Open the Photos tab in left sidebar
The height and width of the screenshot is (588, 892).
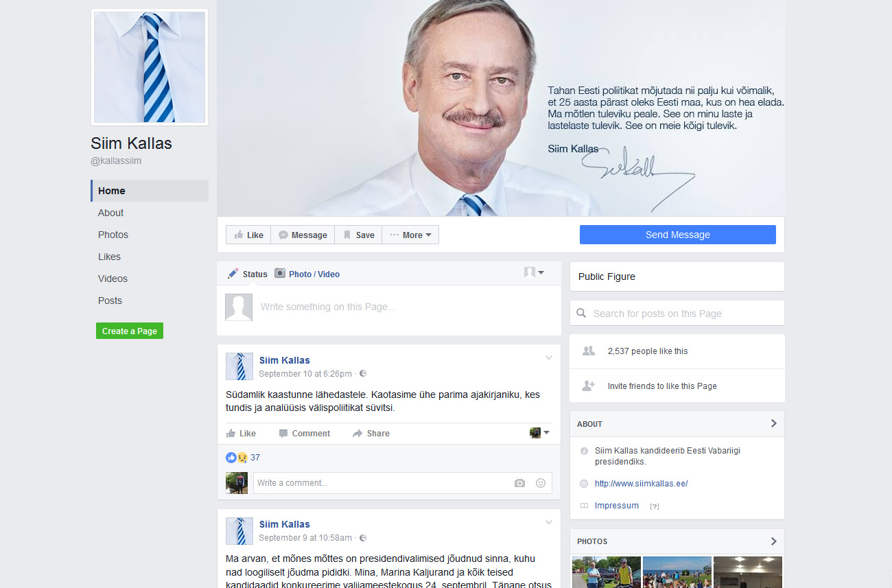(x=113, y=235)
